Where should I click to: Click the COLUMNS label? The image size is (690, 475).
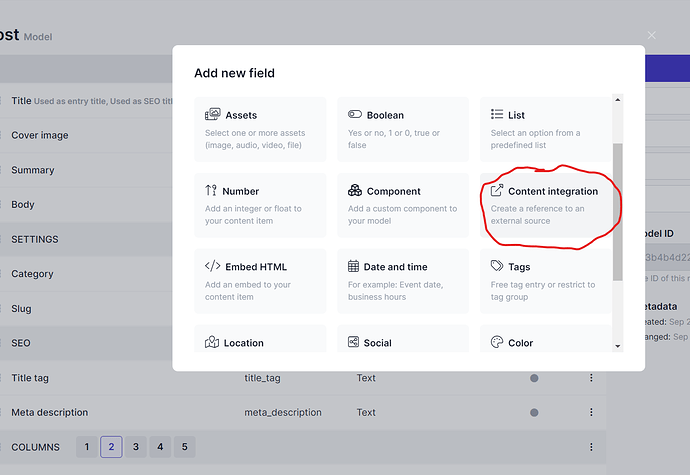pyautogui.click(x=35, y=447)
